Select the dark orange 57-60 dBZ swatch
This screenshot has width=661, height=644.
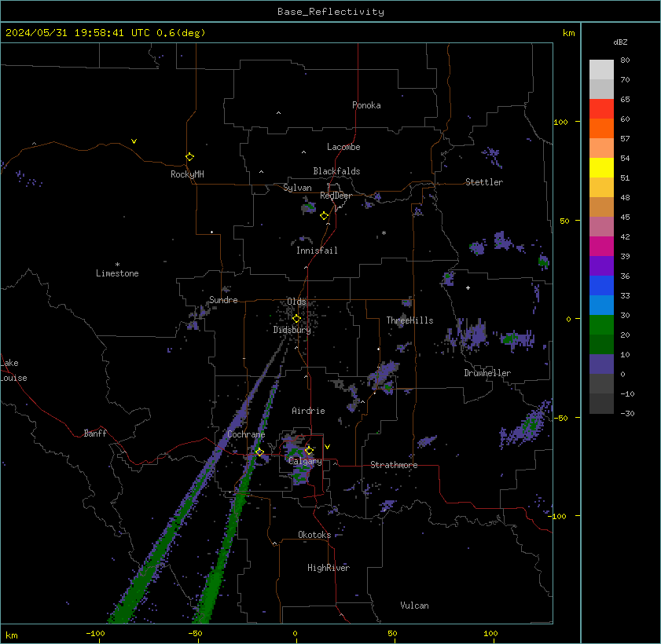(601, 129)
